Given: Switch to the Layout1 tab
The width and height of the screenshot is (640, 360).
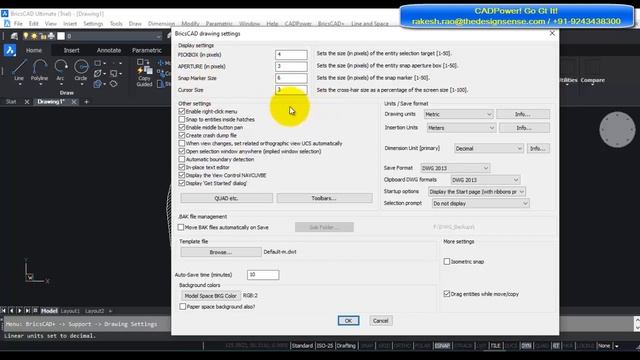Looking at the screenshot, I should [70, 311].
